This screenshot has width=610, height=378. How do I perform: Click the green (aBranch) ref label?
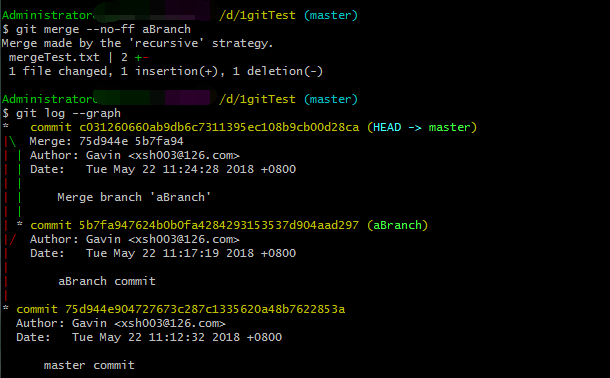[397, 226]
